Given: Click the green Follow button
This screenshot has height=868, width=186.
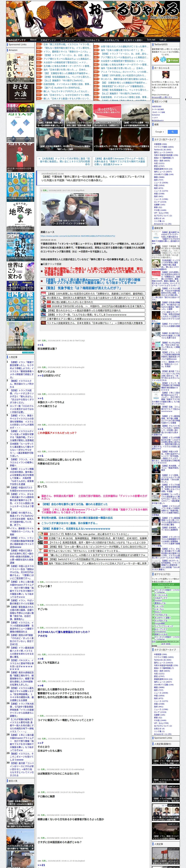Looking at the screenshot, I should [x=173, y=60].
